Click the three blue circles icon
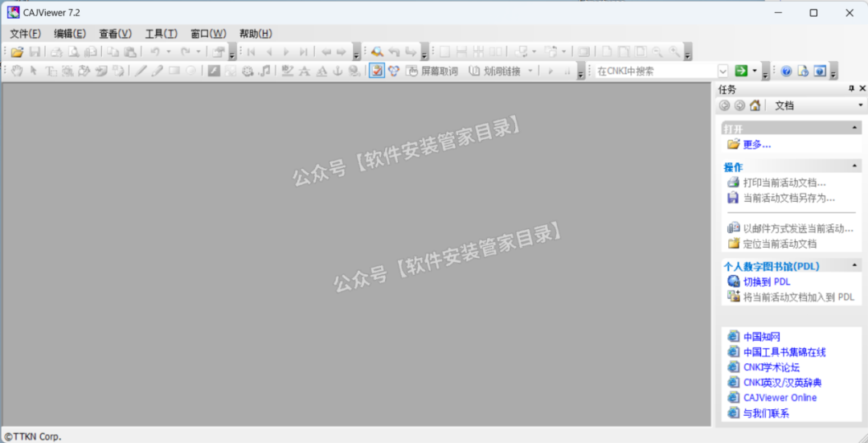The image size is (868, 443). [x=394, y=71]
